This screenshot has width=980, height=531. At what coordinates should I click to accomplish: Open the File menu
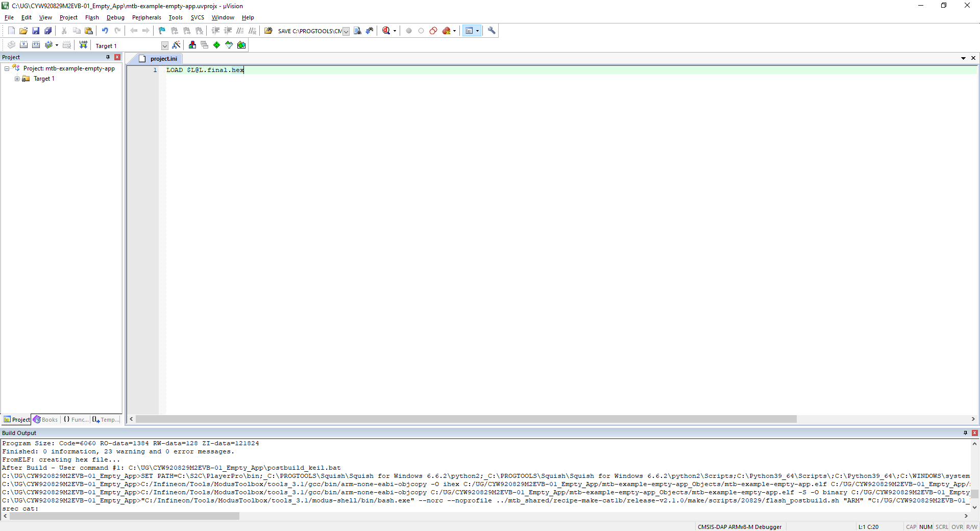click(x=9, y=17)
